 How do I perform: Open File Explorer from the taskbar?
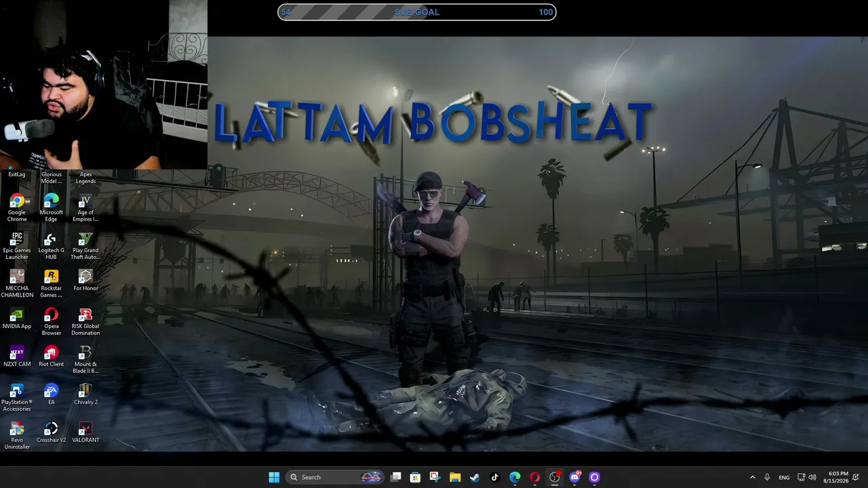point(455,477)
